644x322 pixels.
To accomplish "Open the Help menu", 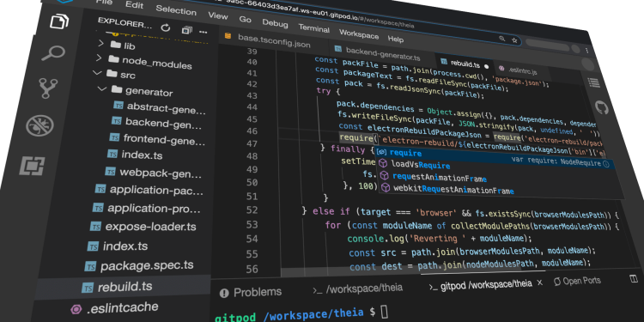I will click(396, 39).
